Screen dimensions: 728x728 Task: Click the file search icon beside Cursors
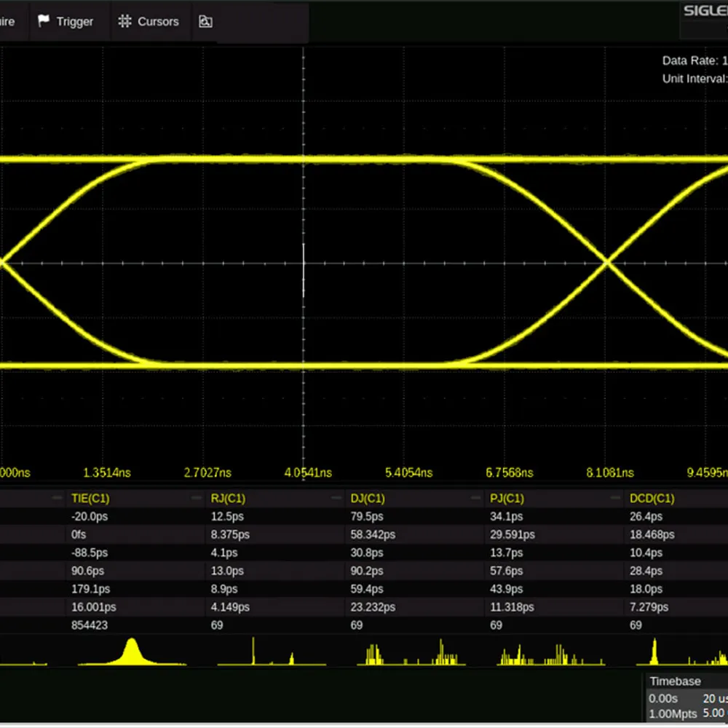pos(205,22)
